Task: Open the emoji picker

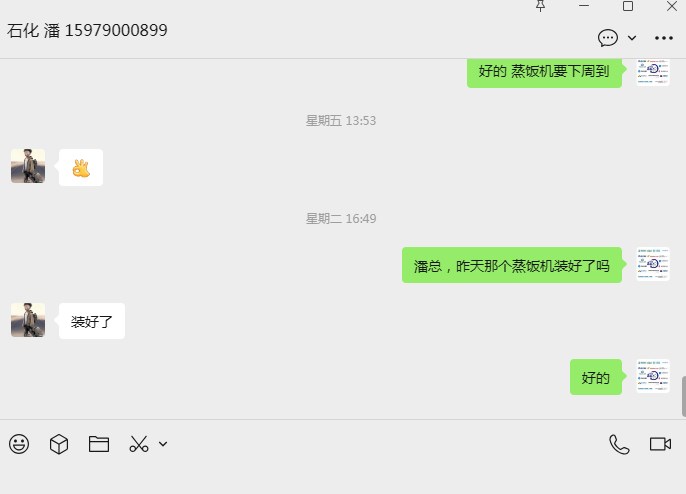Action: pyautogui.click(x=19, y=444)
